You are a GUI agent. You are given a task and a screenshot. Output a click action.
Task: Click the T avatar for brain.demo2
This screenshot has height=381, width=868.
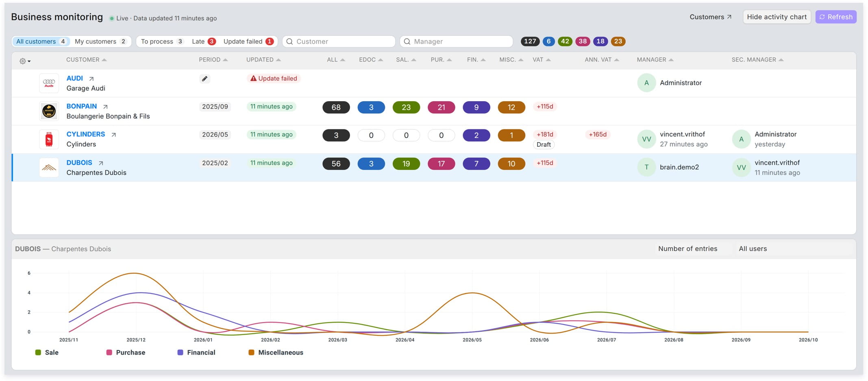[x=646, y=167]
